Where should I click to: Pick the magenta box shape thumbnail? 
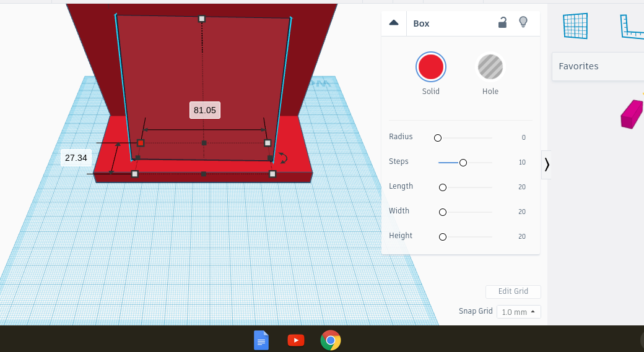[x=632, y=114]
